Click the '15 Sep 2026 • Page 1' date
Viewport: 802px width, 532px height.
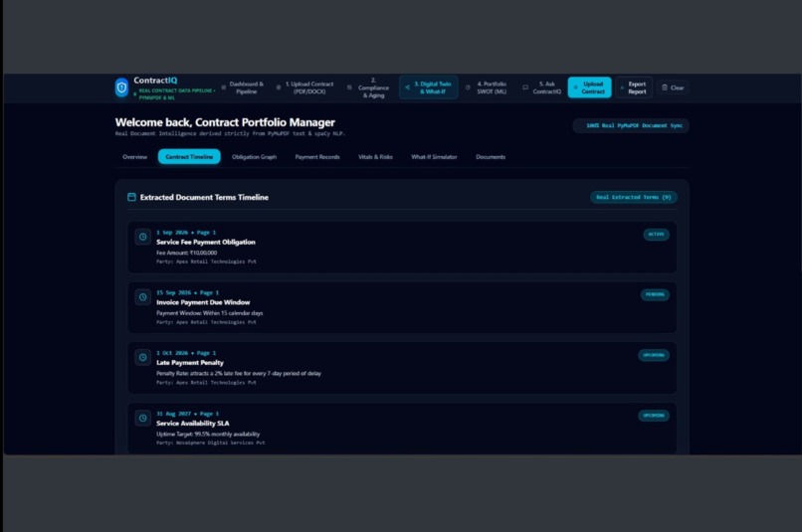[x=188, y=292]
